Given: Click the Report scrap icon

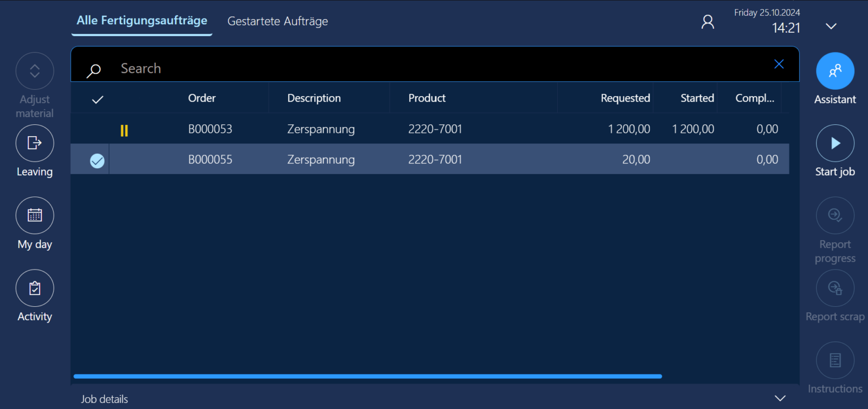Looking at the screenshot, I should tap(835, 288).
